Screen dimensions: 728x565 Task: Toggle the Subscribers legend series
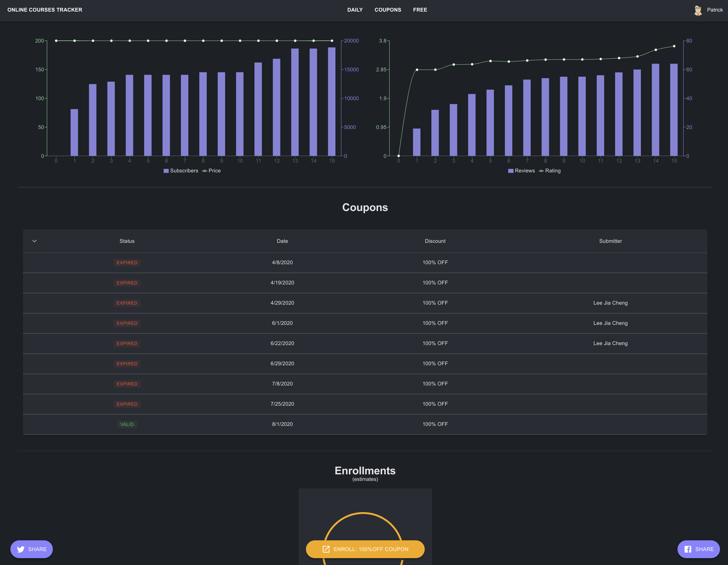[x=181, y=170]
